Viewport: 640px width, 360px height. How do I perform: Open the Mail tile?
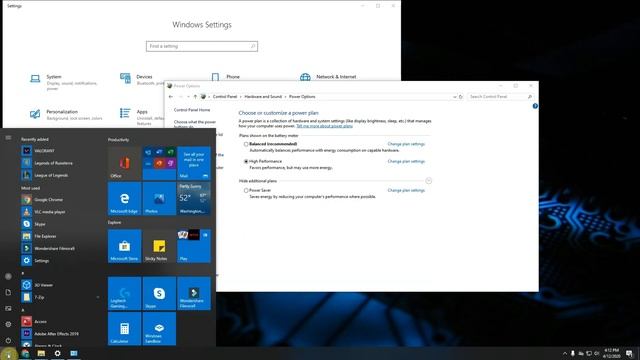(x=194, y=163)
